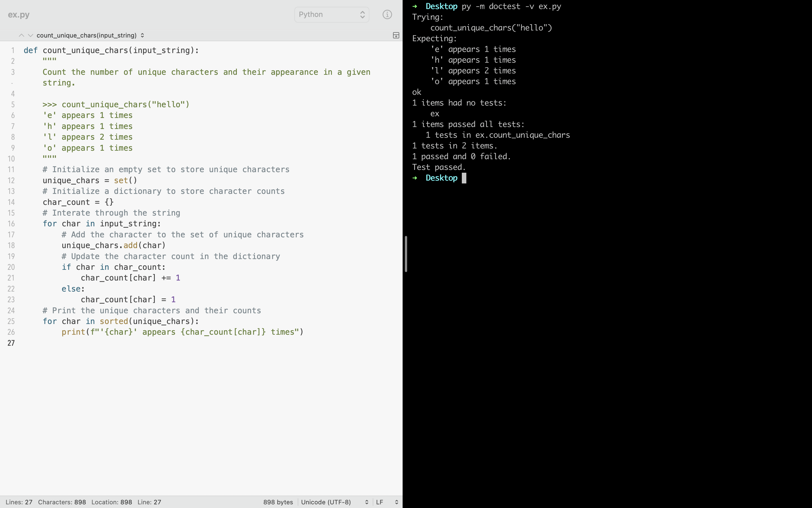This screenshot has height=508, width=812.
Task: Open the document info inspector icon
Action: pos(387,14)
